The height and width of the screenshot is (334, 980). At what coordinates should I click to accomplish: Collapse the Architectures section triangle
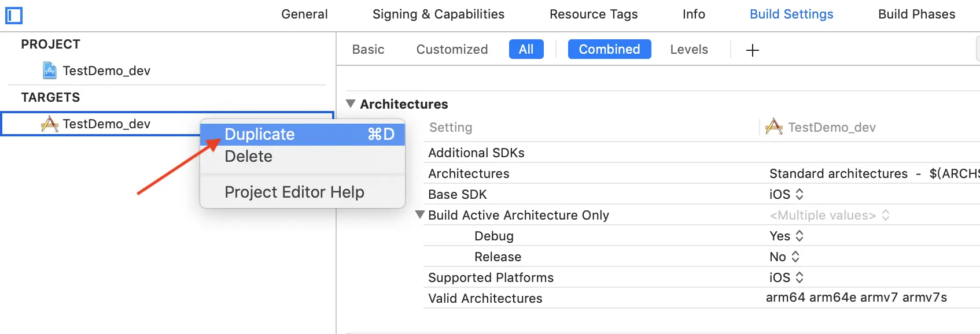coord(351,104)
